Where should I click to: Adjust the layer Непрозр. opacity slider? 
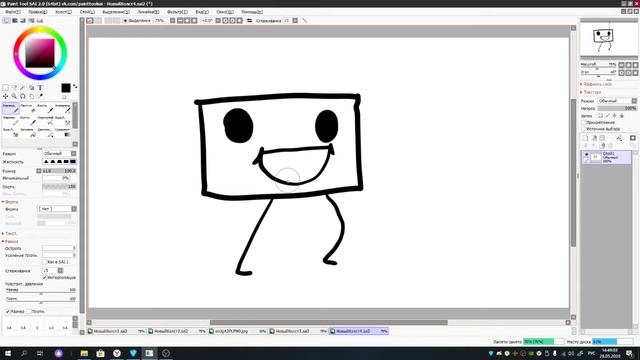click(x=617, y=109)
